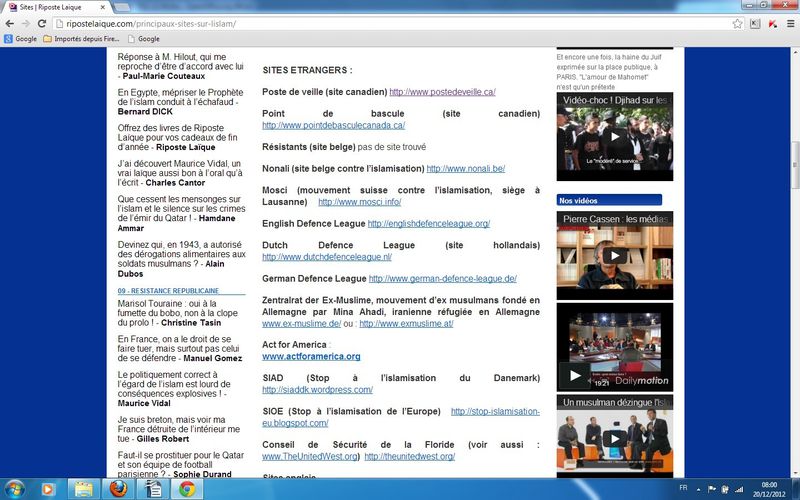Open the Maurice Vidal politiquement correct article
The height and width of the screenshot is (500, 800).
(x=174, y=389)
